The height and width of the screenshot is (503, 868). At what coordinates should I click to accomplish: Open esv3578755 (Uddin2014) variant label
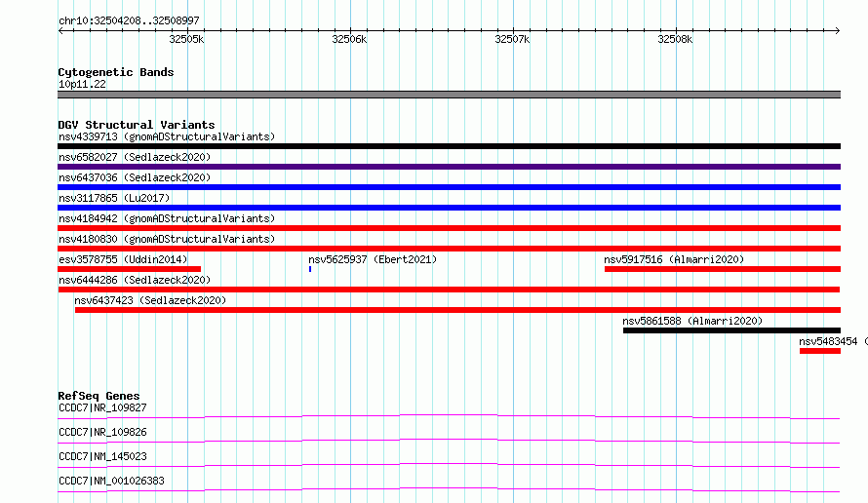point(123,259)
